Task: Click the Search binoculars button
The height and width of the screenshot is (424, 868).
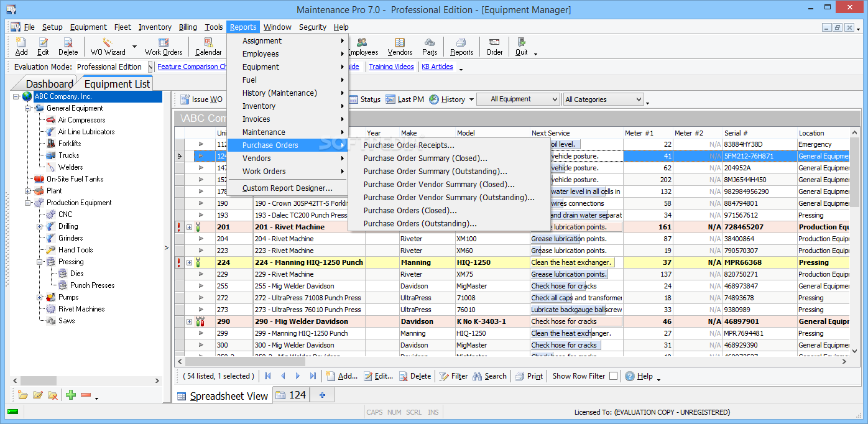Action: click(x=489, y=376)
